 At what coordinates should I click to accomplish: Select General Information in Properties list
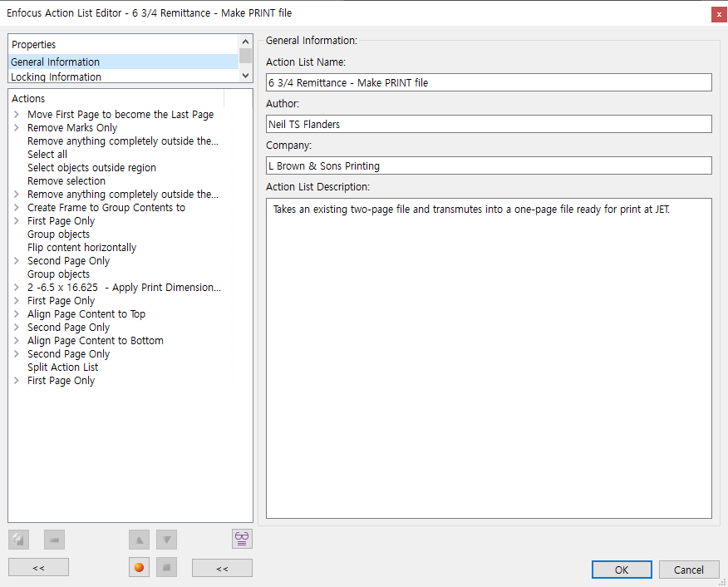(56, 62)
